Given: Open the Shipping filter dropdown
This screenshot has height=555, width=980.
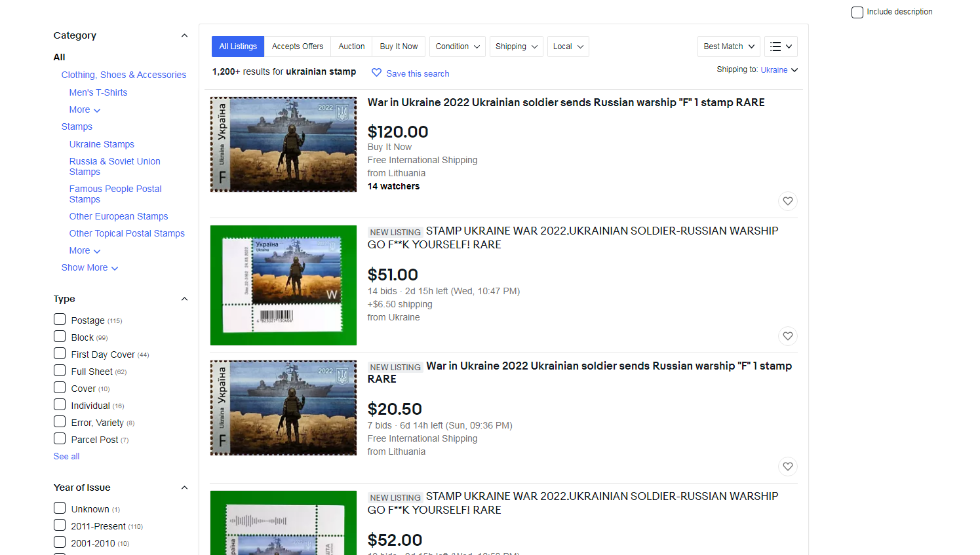Looking at the screenshot, I should point(516,47).
